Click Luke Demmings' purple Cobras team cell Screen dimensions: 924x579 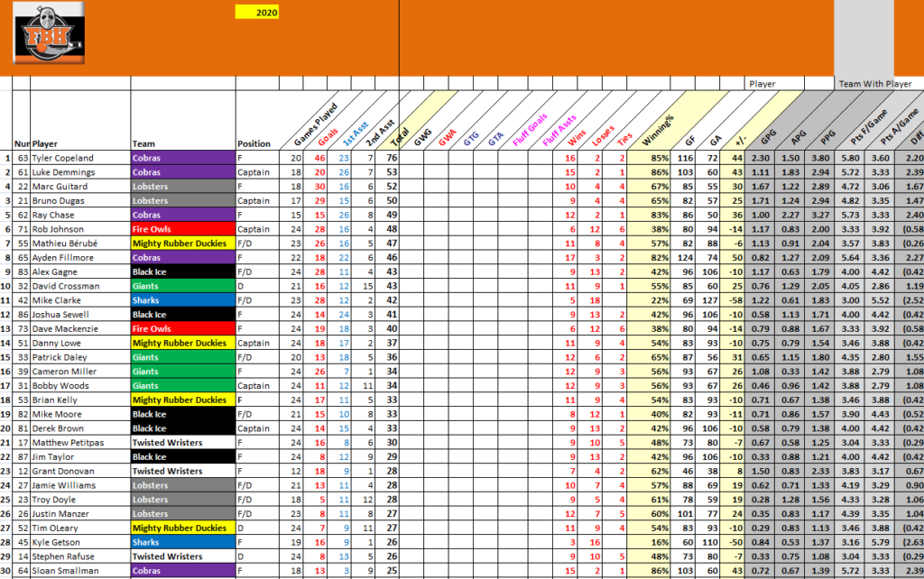tap(182, 170)
